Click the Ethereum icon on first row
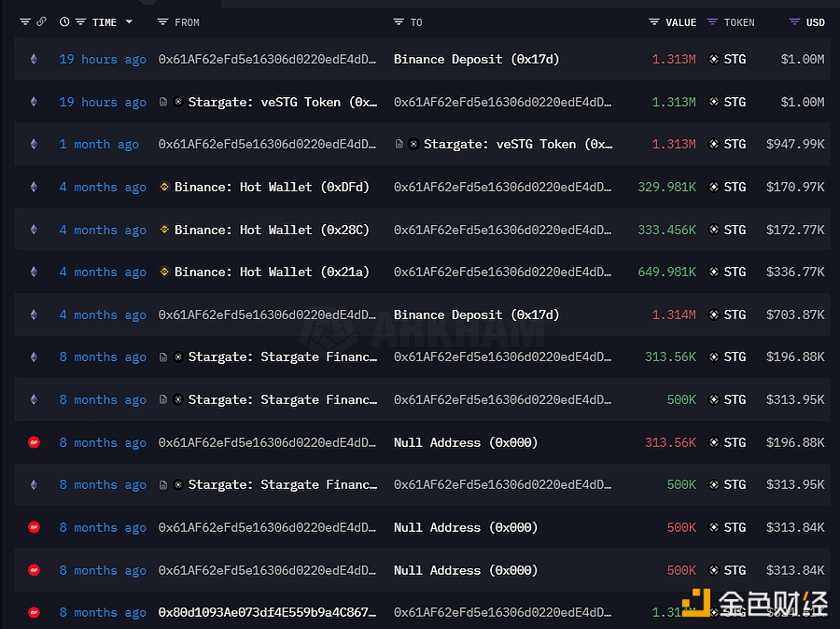The width and height of the screenshot is (840, 629). (x=34, y=59)
